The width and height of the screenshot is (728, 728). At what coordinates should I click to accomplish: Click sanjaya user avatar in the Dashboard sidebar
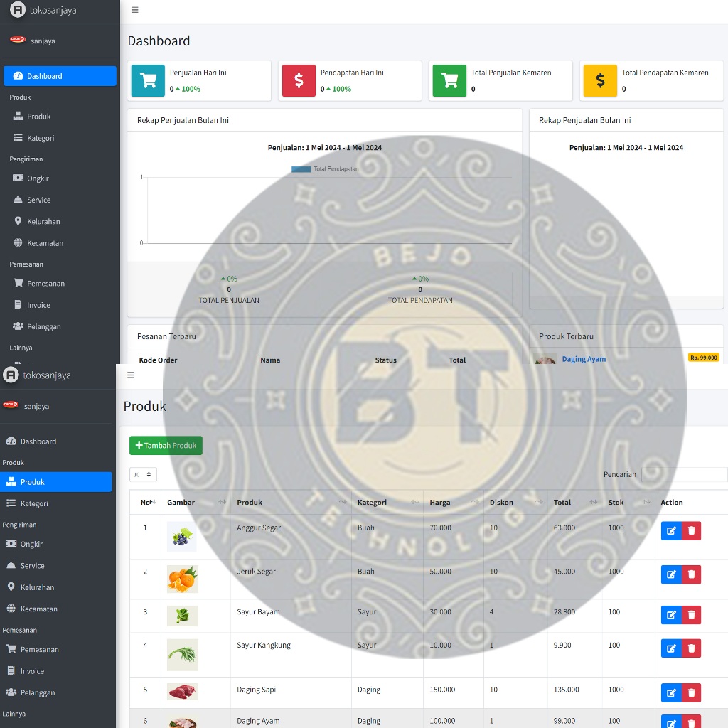[18, 40]
